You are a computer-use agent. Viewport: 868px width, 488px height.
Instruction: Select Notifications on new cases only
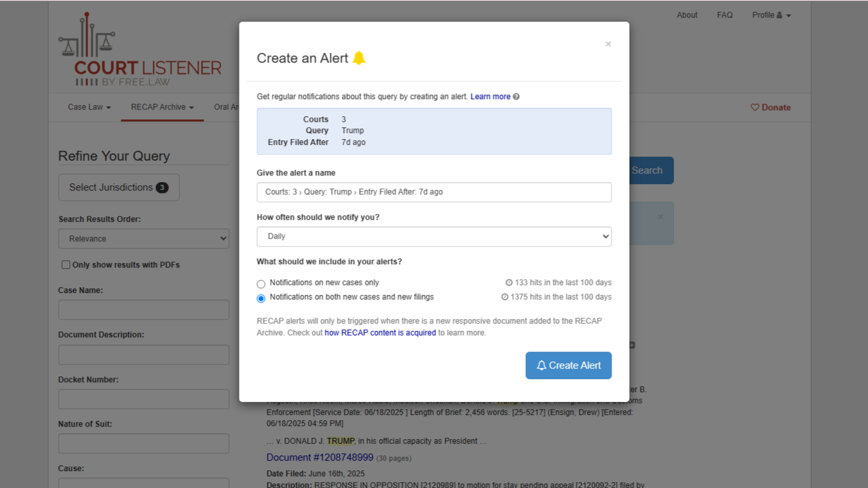click(261, 284)
